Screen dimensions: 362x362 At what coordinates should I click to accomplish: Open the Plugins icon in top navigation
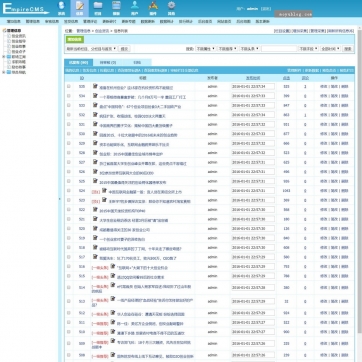tap(153, 8)
